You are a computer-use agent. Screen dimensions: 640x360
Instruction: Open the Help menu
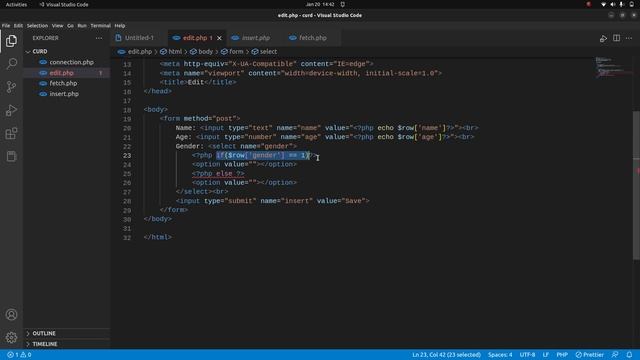click(120, 25)
